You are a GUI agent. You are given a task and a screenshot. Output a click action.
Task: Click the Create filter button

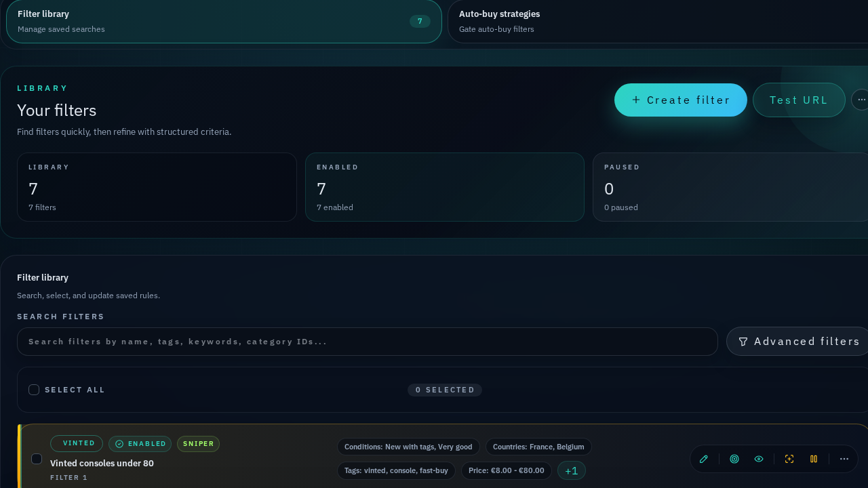point(681,100)
